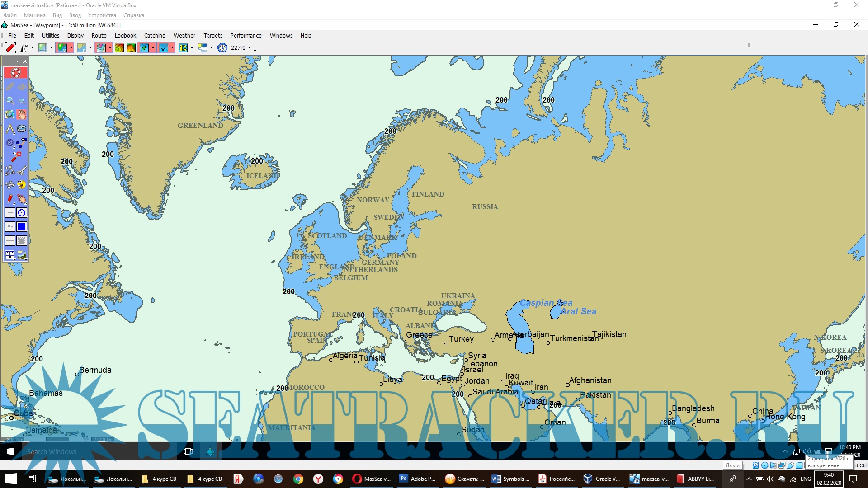Expand the 22:40 time dropdown arrow
868x488 pixels.
(249, 48)
